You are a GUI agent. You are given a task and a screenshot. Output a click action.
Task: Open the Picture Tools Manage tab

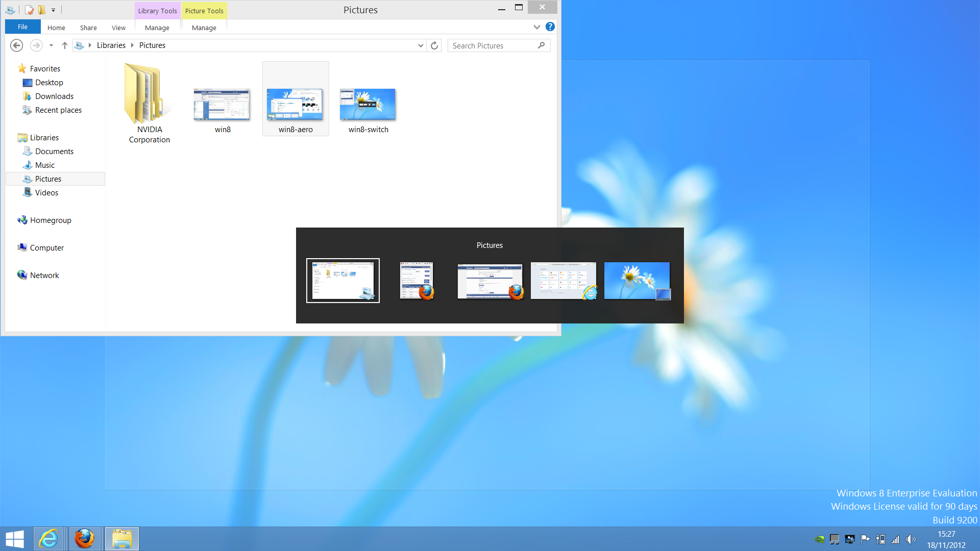(204, 28)
